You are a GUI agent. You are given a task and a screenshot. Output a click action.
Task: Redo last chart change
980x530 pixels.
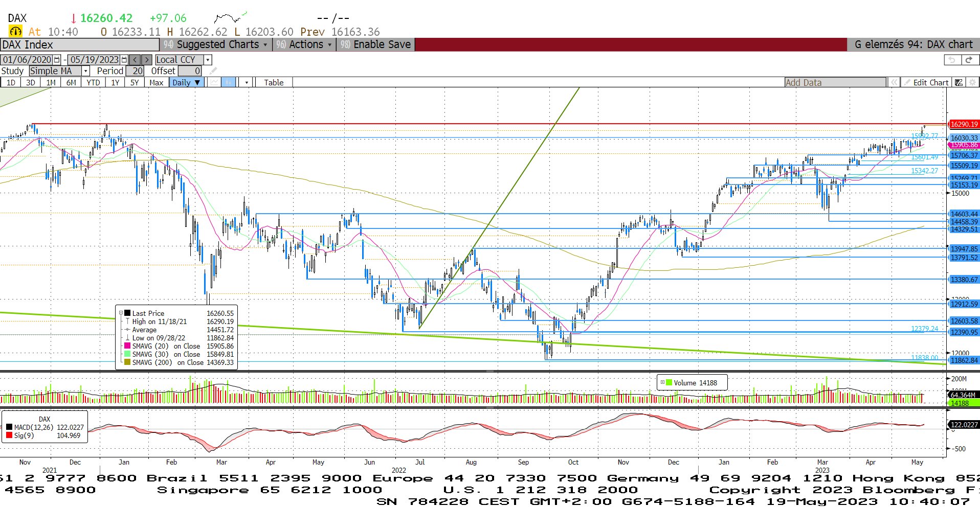(969, 60)
